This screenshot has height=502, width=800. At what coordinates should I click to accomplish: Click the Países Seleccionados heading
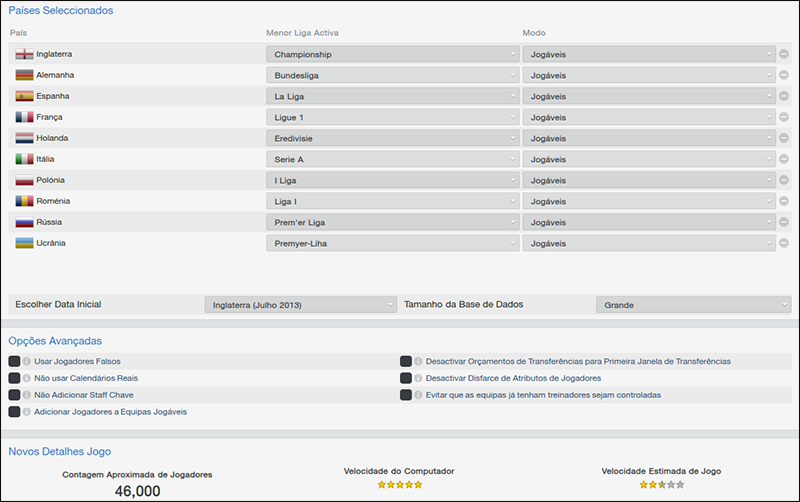61,10
